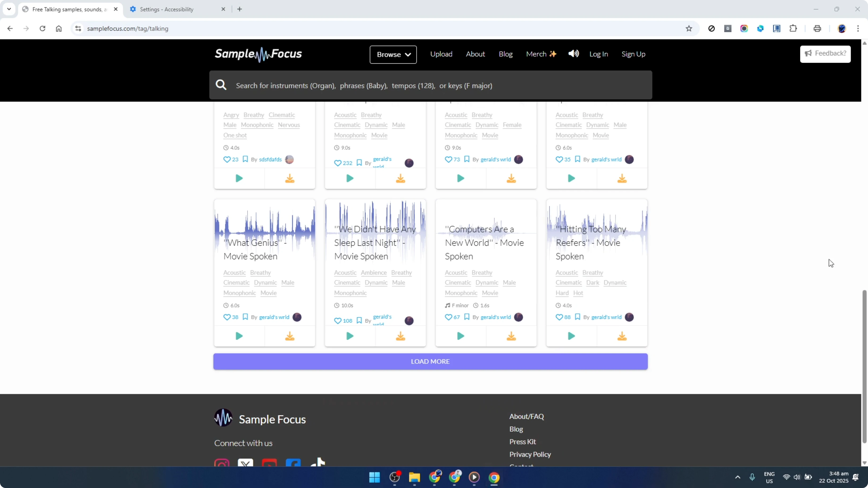Viewport: 868px width, 488px height.
Task: Toggle site volume speaker icon
Action: click(x=573, y=54)
